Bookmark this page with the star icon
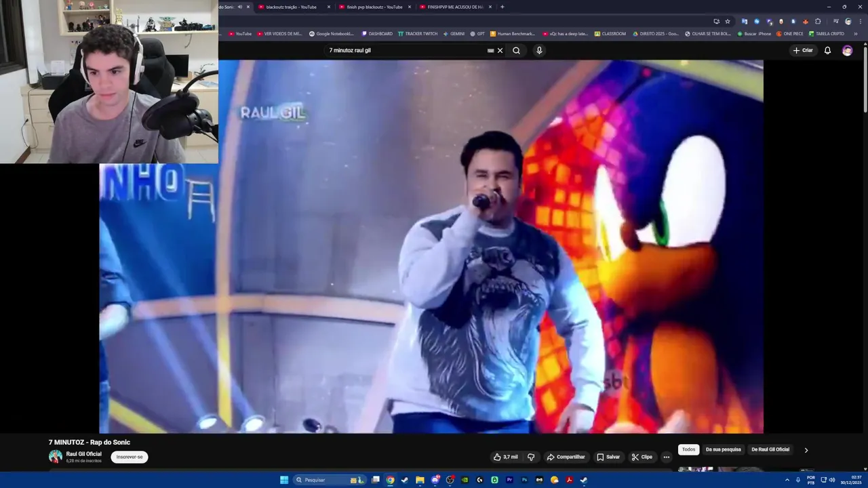868x488 pixels. click(728, 21)
